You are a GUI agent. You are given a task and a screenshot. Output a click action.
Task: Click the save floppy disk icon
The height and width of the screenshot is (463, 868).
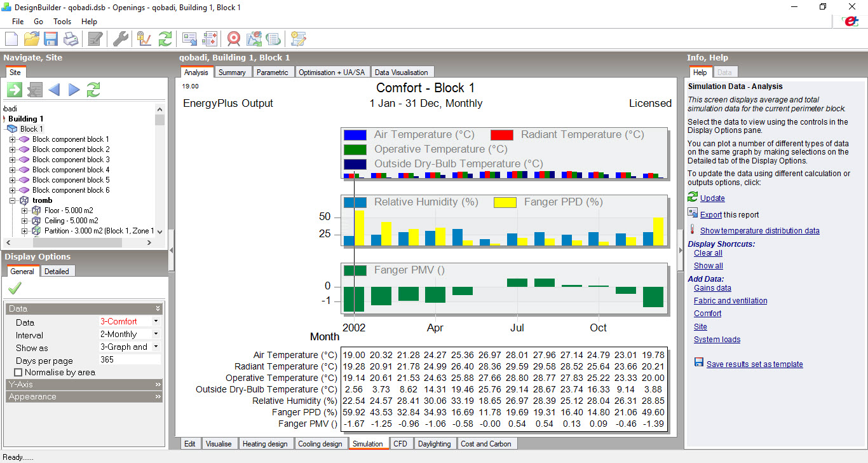pyautogui.click(x=51, y=39)
